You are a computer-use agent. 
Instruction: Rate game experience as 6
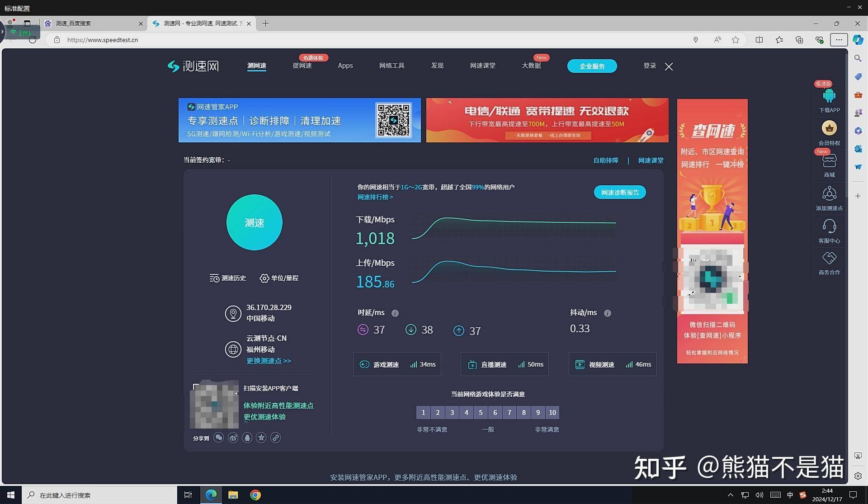coord(495,412)
